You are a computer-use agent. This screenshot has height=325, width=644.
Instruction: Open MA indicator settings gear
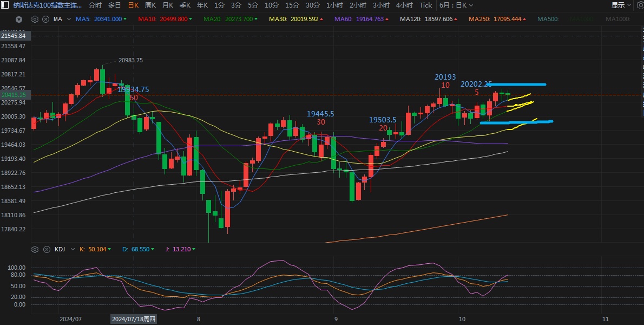(35, 19)
